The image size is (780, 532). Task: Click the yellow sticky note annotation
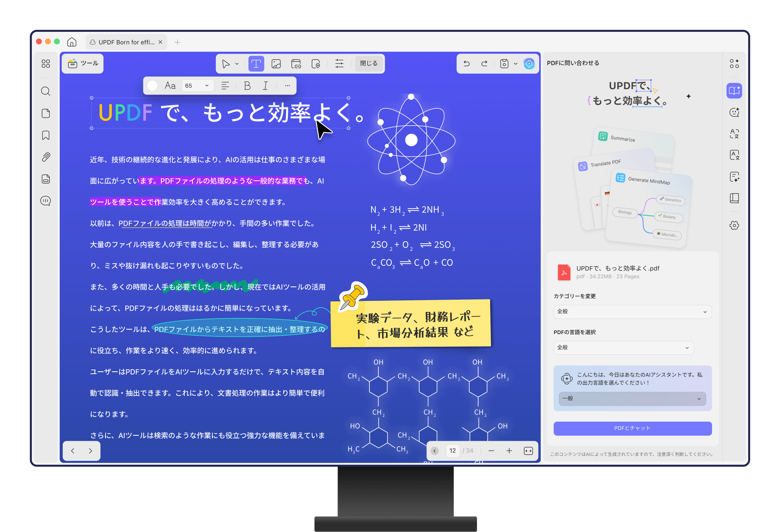click(x=411, y=324)
